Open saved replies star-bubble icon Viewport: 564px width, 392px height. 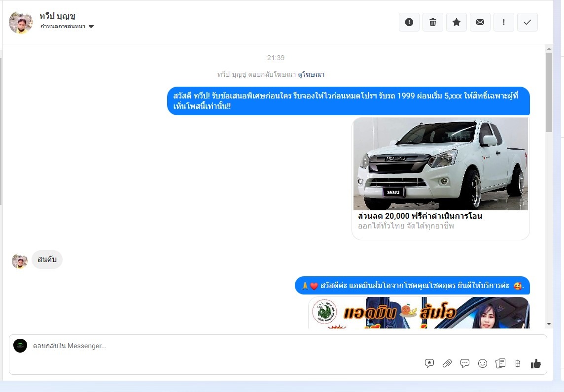pos(429,363)
